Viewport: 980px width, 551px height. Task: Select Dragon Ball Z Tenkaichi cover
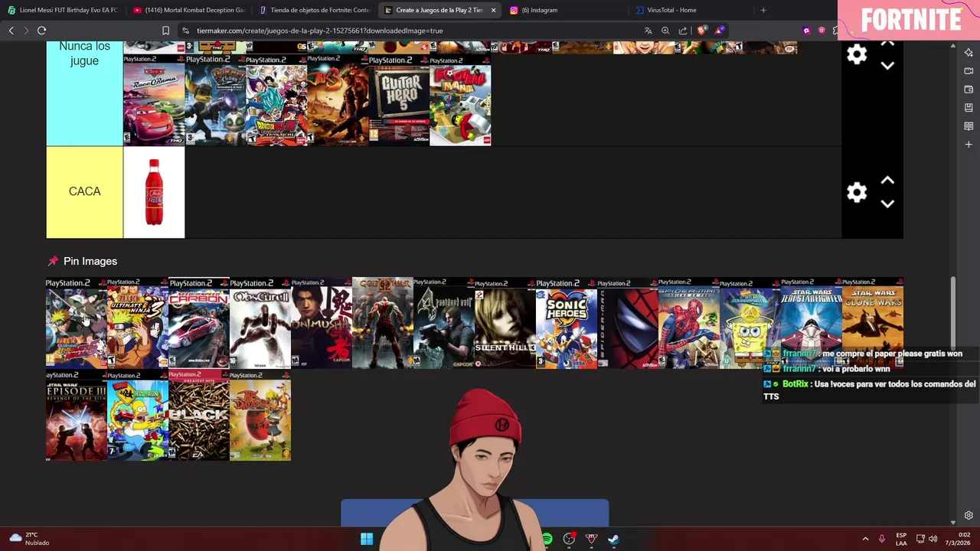point(276,100)
